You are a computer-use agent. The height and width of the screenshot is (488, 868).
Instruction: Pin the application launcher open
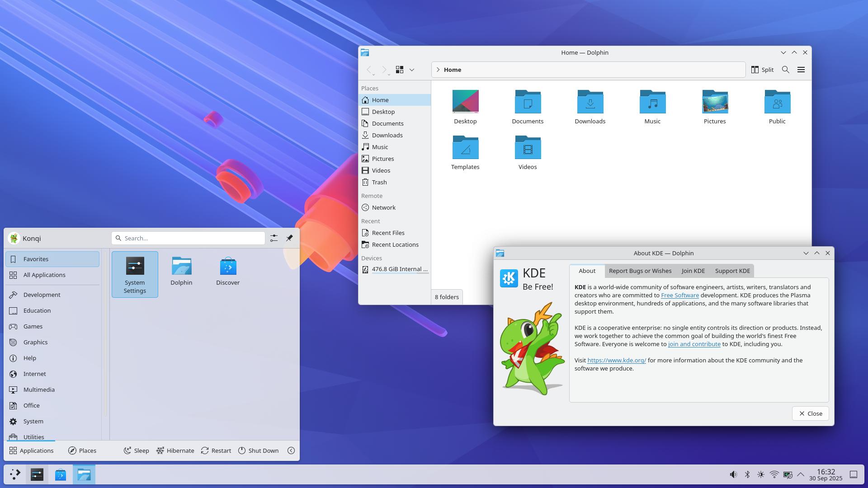pos(289,238)
